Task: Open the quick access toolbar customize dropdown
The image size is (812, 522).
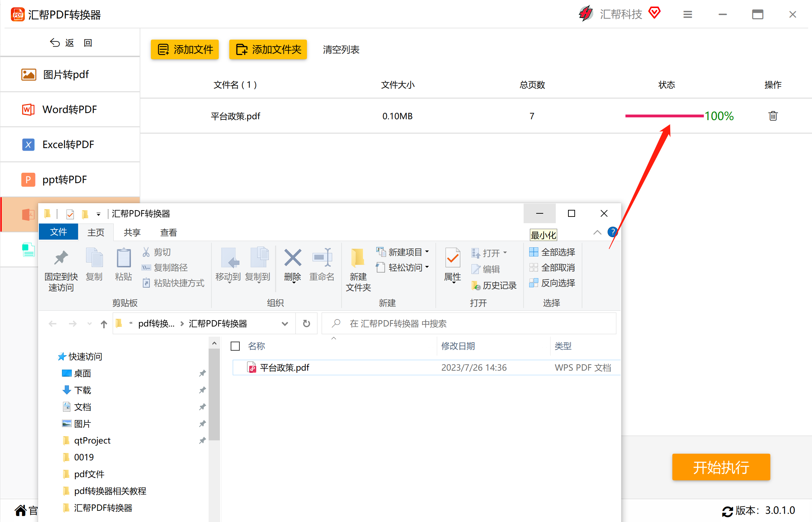Action: [x=99, y=214]
